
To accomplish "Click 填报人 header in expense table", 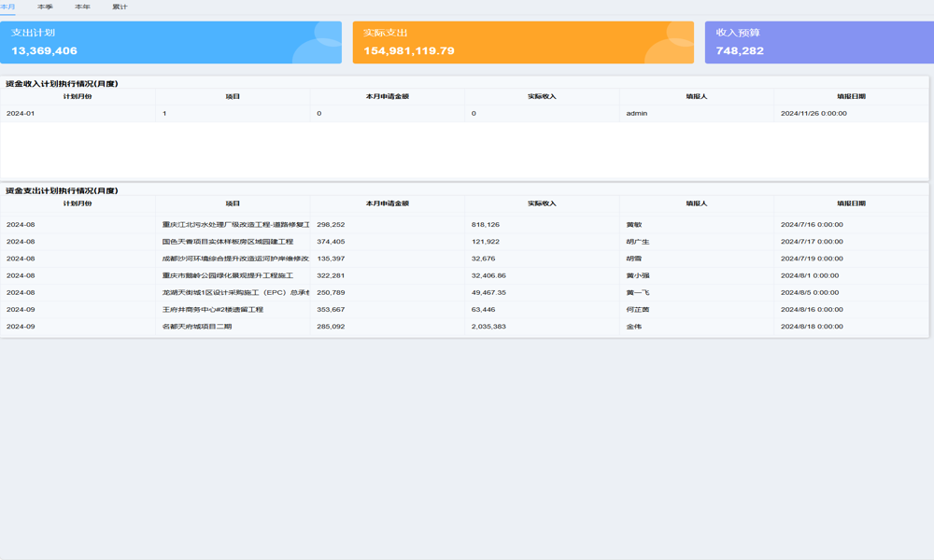I will pos(696,203).
